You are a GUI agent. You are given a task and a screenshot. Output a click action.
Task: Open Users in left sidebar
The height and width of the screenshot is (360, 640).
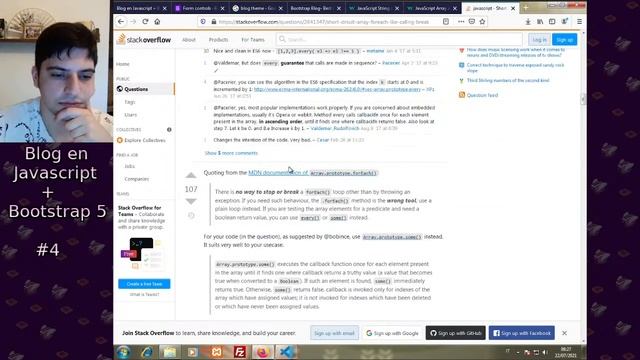131,115
